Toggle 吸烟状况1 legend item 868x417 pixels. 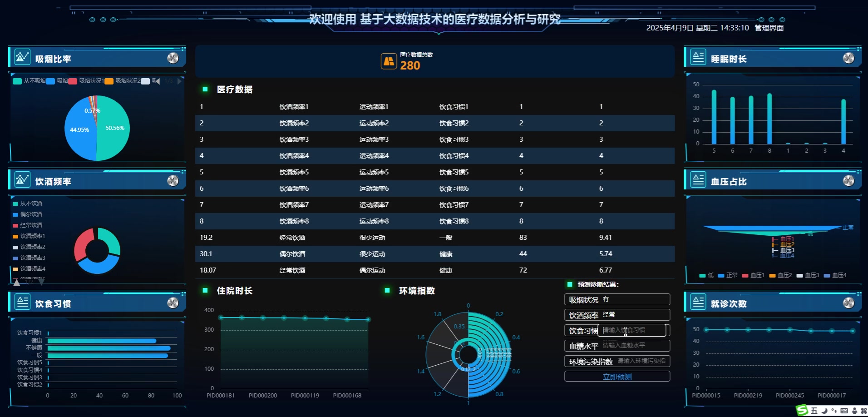(x=86, y=81)
